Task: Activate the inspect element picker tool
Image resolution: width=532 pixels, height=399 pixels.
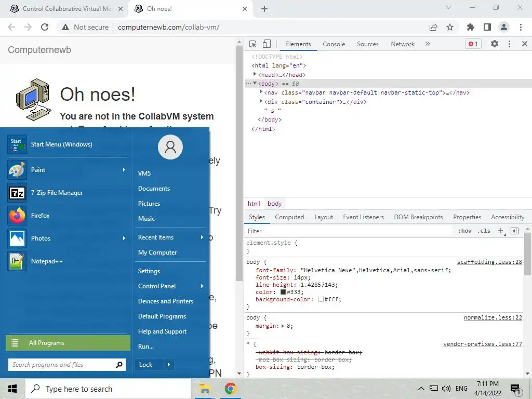Action: 252,44
